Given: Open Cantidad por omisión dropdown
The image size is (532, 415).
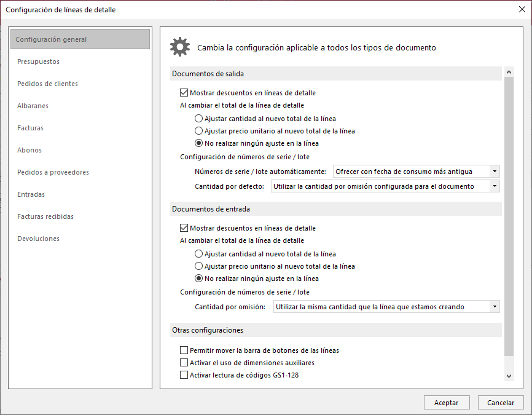Looking at the screenshot, I should tap(386, 307).
